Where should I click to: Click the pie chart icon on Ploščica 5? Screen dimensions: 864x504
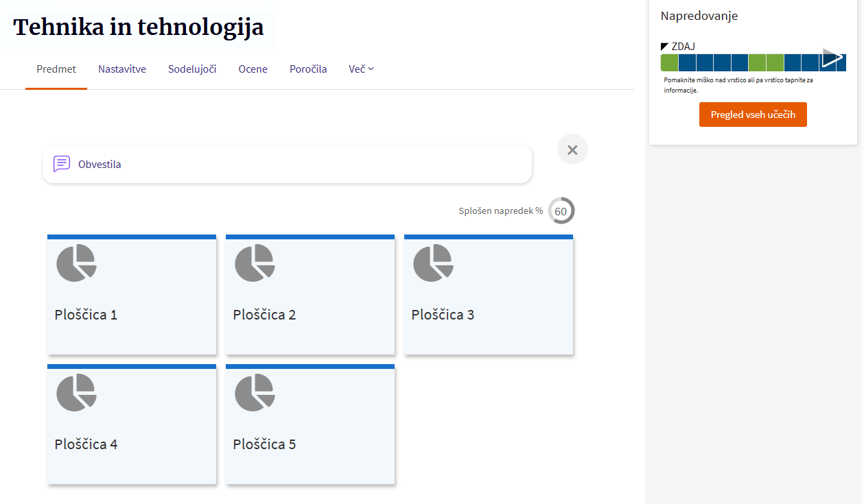(255, 392)
